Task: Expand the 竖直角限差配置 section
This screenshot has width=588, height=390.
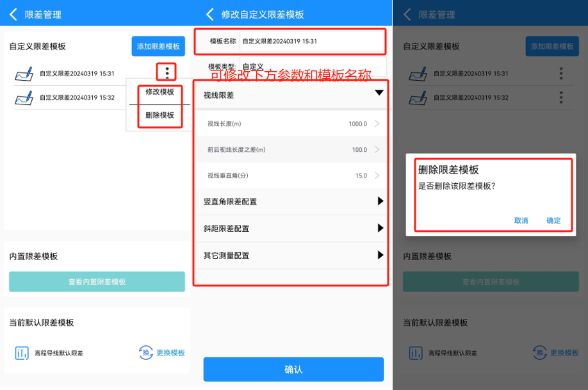Action: (380, 201)
